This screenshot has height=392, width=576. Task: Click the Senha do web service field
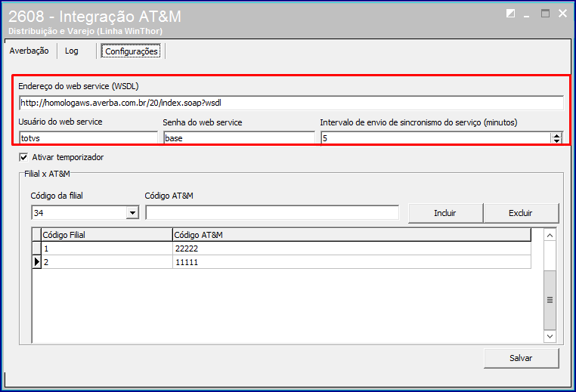pos(239,138)
